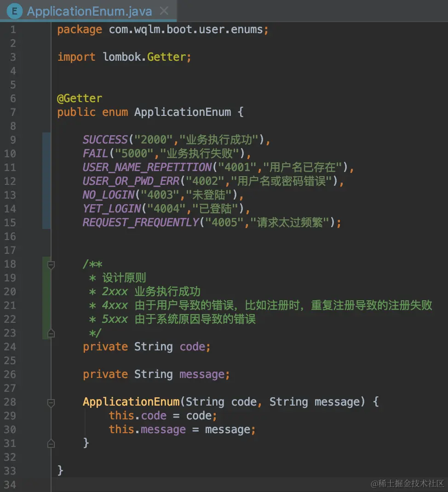The height and width of the screenshot is (492, 448).
Task: Click the message field declaration on line 26
Action: click(156, 374)
